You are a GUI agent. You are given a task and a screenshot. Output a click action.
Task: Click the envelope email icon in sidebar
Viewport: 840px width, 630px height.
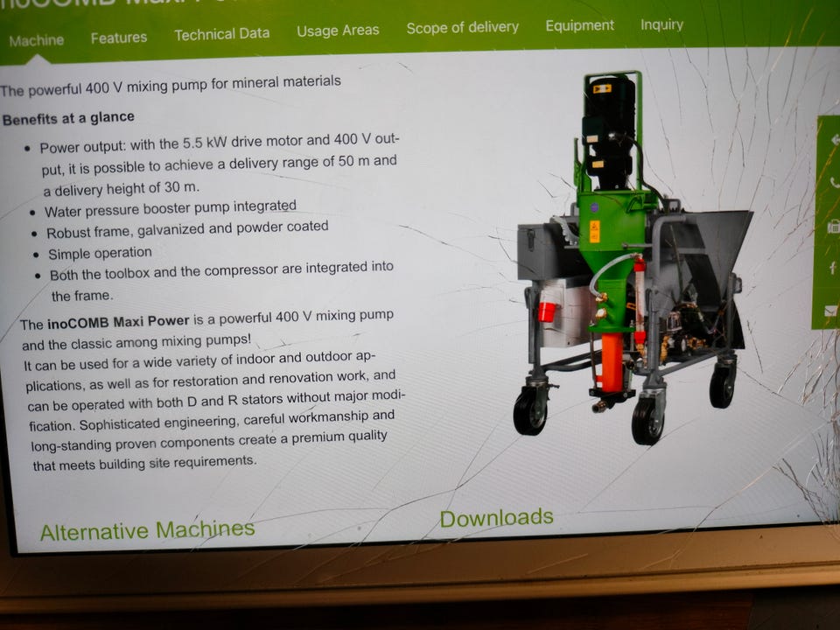[831, 311]
